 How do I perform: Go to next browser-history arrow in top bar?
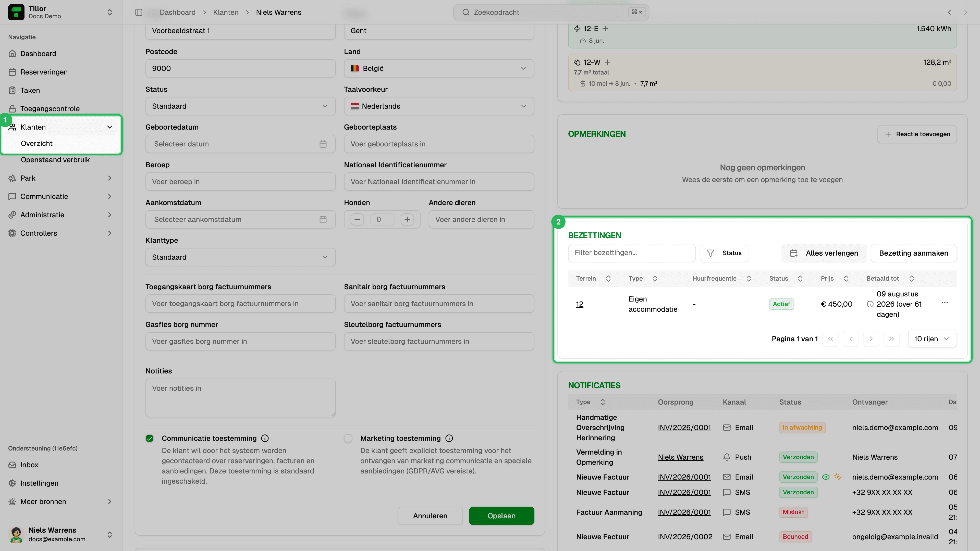click(x=965, y=12)
